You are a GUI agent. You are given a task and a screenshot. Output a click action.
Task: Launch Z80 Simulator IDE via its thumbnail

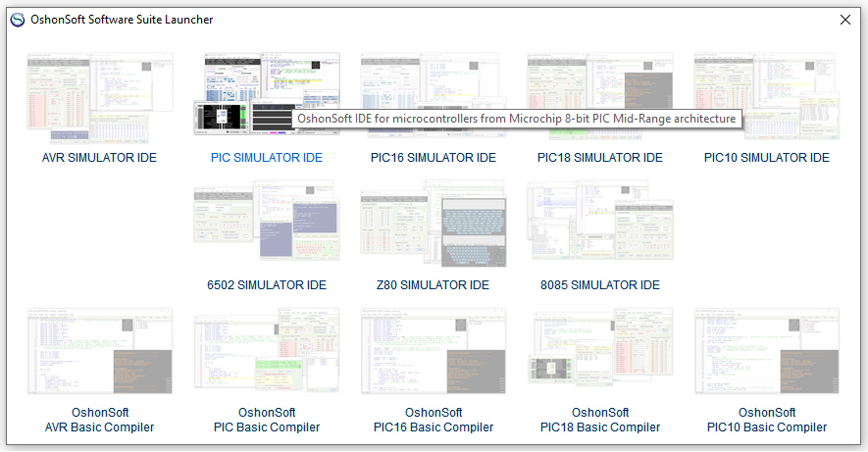pos(434,224)
